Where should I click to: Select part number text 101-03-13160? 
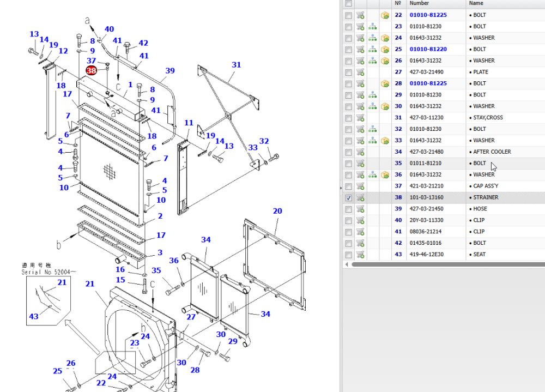[426, 197]
